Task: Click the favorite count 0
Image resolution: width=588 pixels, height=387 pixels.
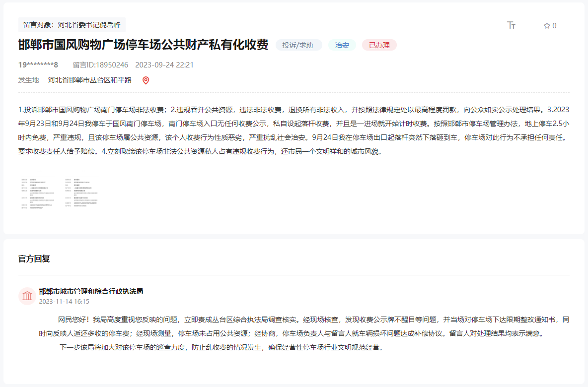Action: click(554, 26)
